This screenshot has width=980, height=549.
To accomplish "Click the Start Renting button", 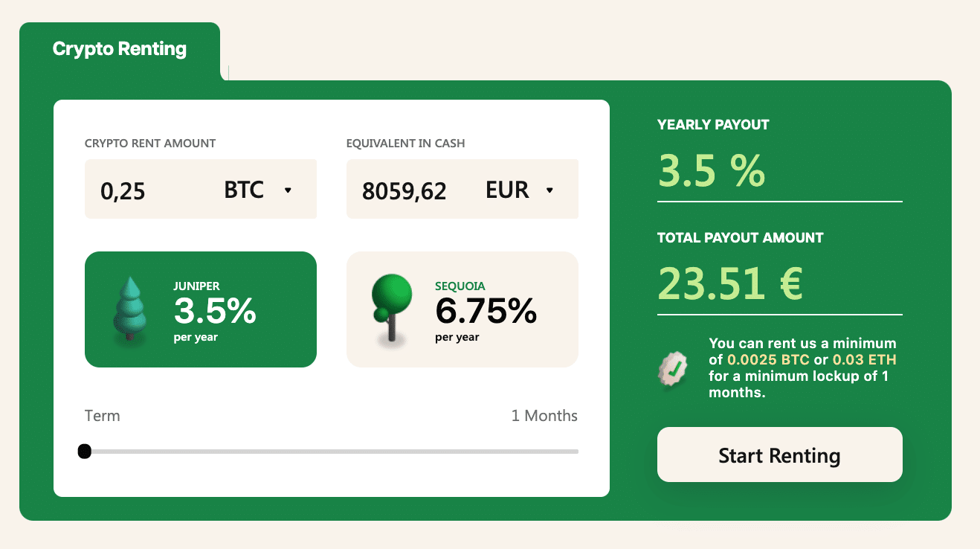I will pyautogui.click(x=778, y=455).
